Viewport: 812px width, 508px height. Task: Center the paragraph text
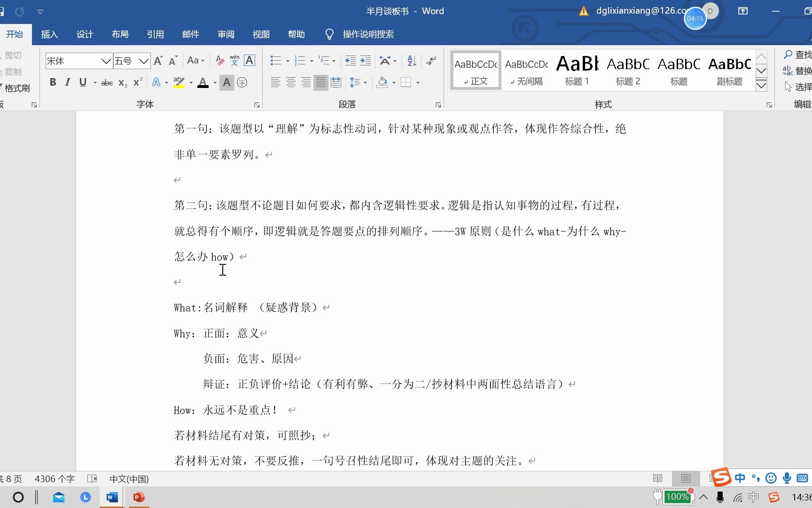tap(291, 82)
